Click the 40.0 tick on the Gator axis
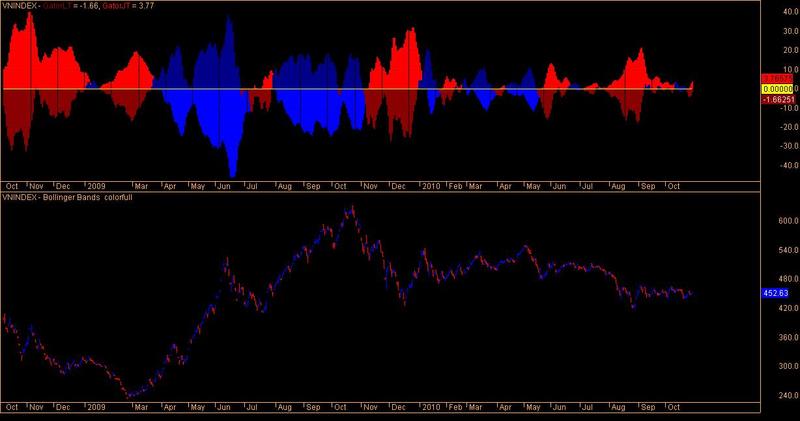800x421 pixels. tap(790, 12)
